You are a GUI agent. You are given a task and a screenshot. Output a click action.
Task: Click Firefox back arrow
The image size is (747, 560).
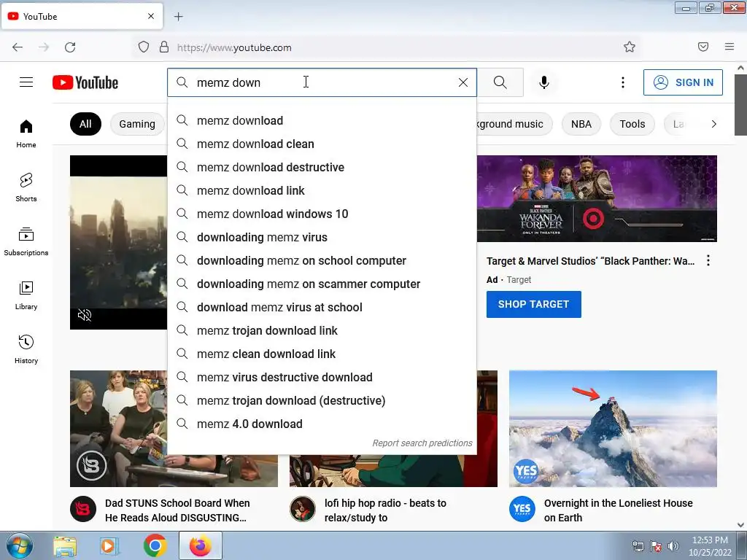tap(18, 47)
